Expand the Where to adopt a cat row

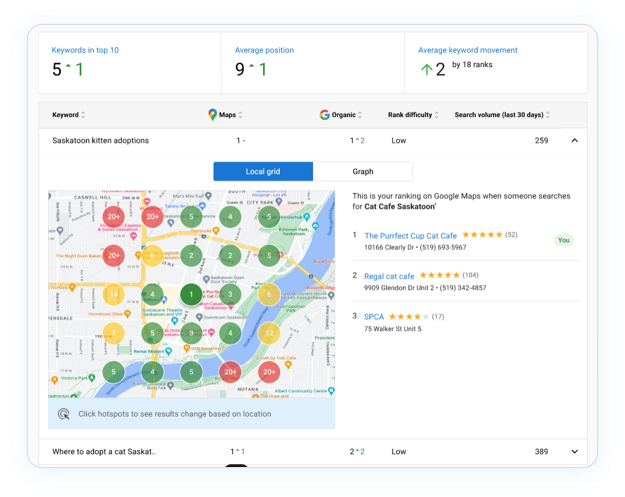(574, 452)
